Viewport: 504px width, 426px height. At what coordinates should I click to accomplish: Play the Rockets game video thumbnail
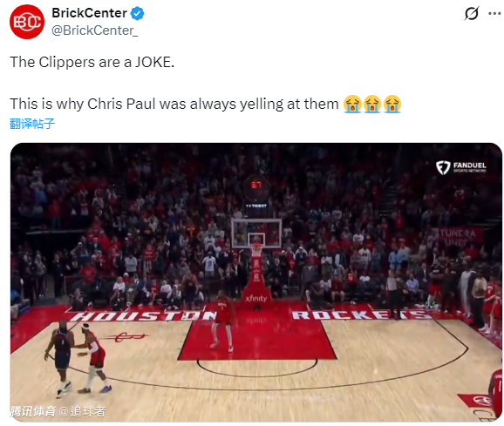tap(256, 282)
